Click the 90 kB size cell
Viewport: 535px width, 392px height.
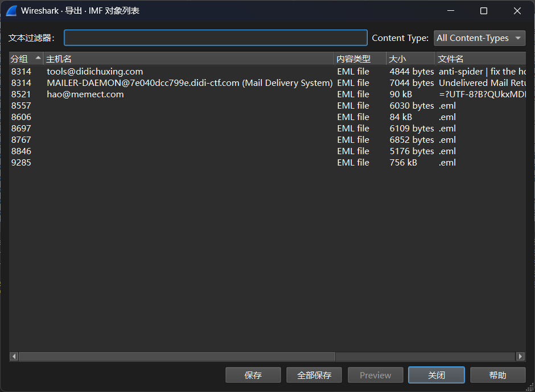pos(401,94)
